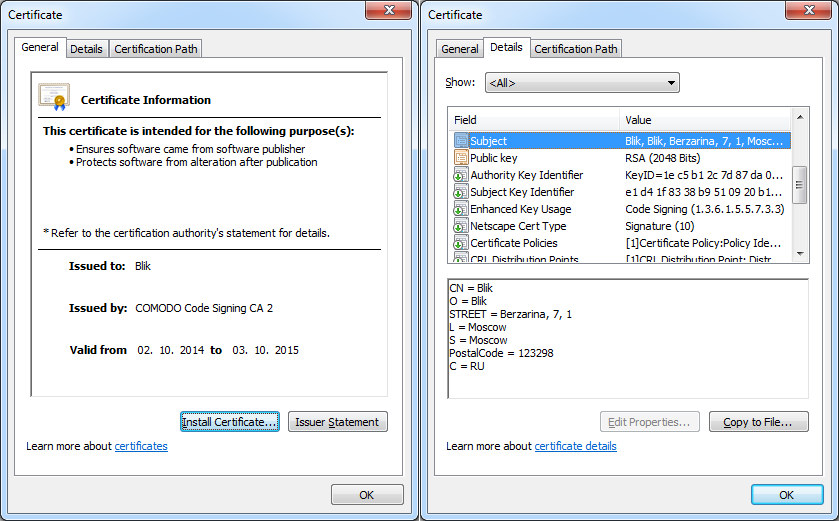Click the 02. 10. 2014 valid-from date
Viewport: 840px width, 521px height.
pyautogui.click(x=170, y=350)
